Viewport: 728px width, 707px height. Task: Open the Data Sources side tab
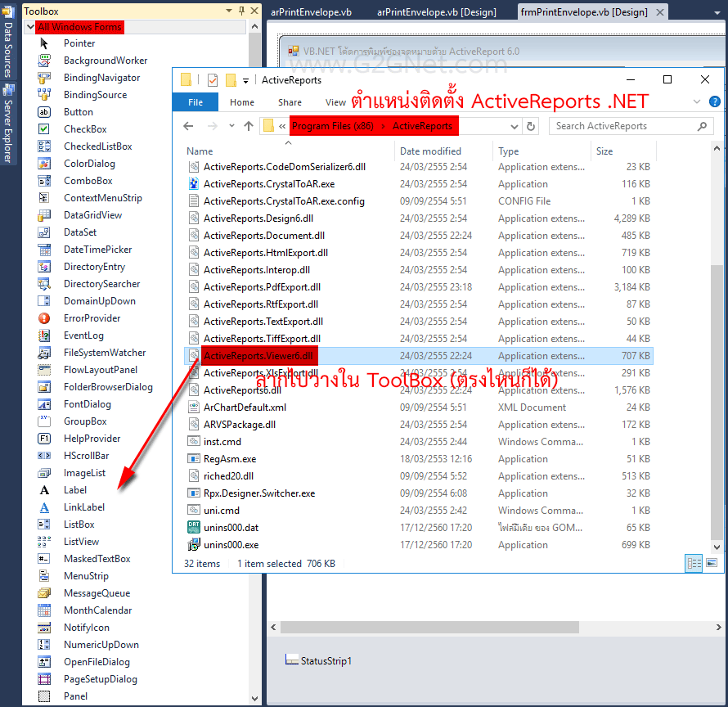[8, 42]
